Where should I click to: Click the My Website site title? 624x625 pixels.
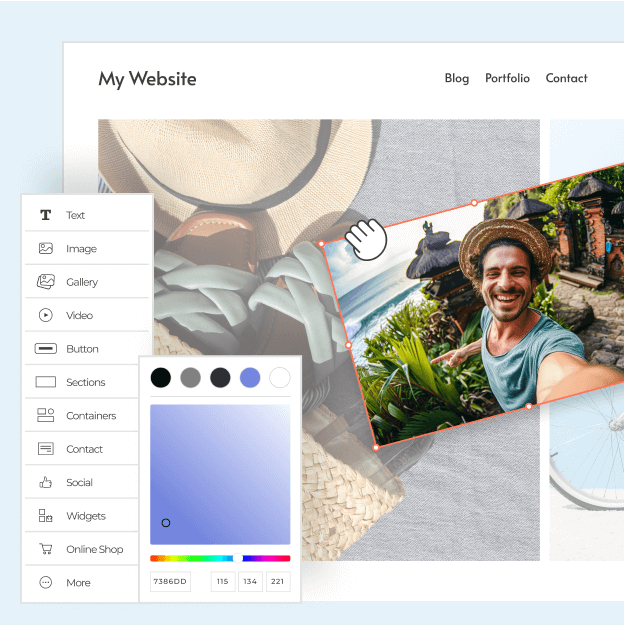pyautogui.click(x=147, y=79)
